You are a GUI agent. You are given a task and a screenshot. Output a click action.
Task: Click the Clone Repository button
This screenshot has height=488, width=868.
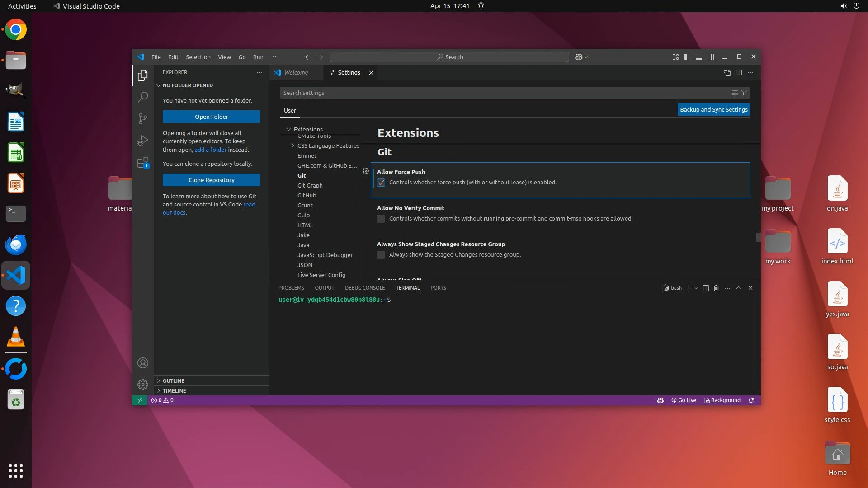click(x=211, y=180)
